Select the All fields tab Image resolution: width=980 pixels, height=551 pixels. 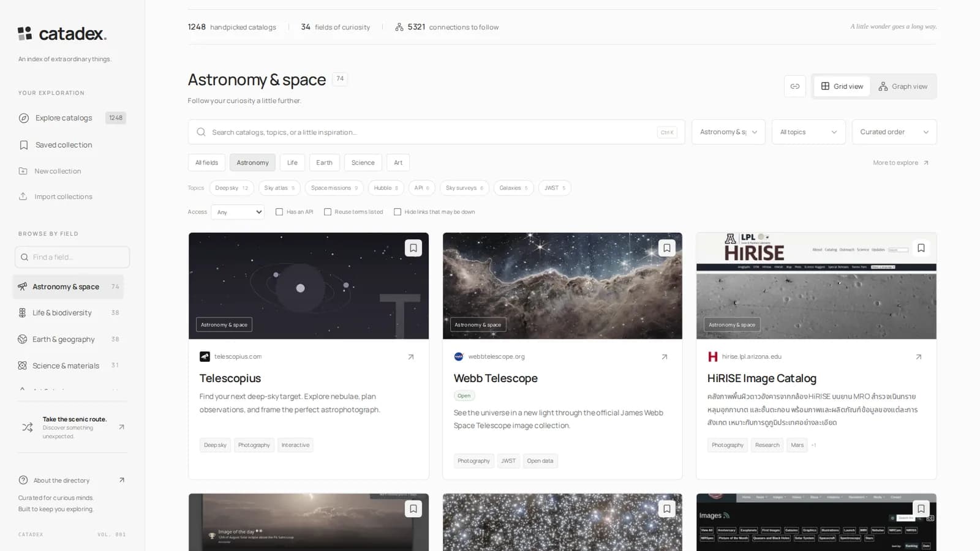pos(206,163)
